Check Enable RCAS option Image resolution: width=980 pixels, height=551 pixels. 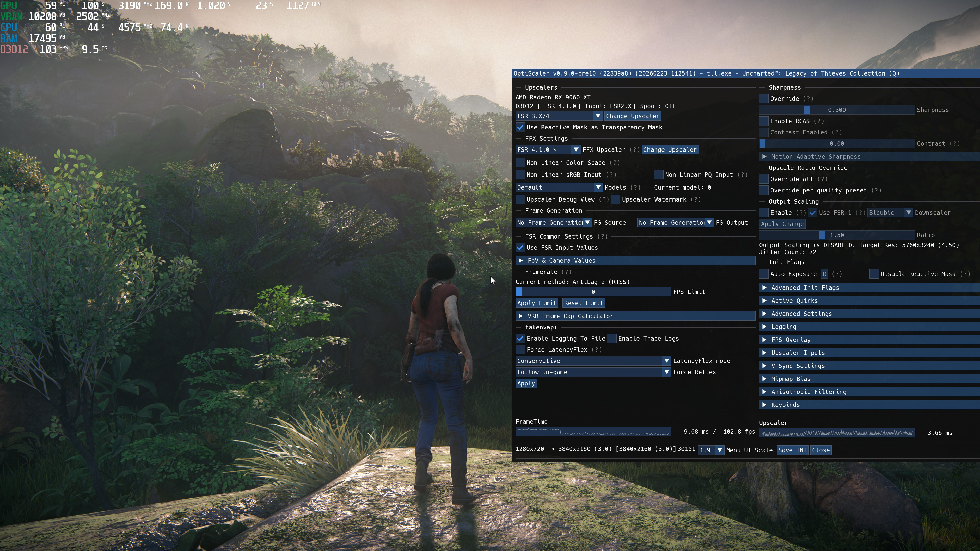764,121
